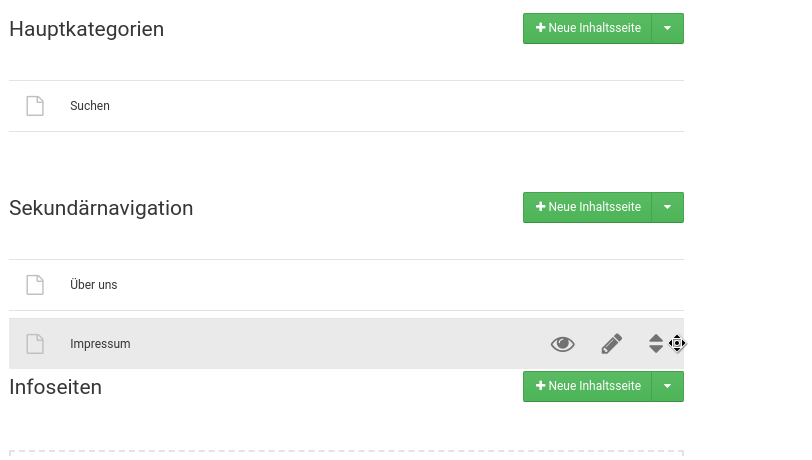Open the Impressum page entry

pyautogui.click(x=100, y=344)
